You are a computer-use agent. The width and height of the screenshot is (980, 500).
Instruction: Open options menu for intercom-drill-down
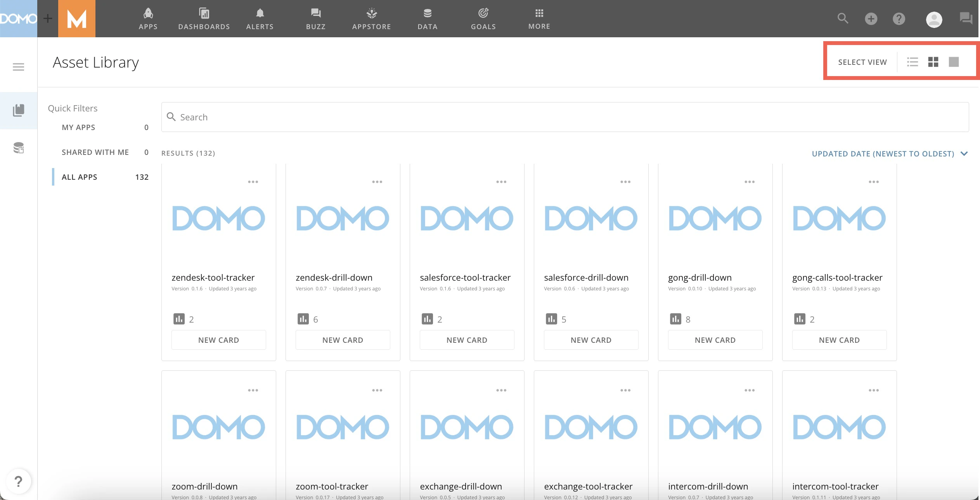point(750,390)
